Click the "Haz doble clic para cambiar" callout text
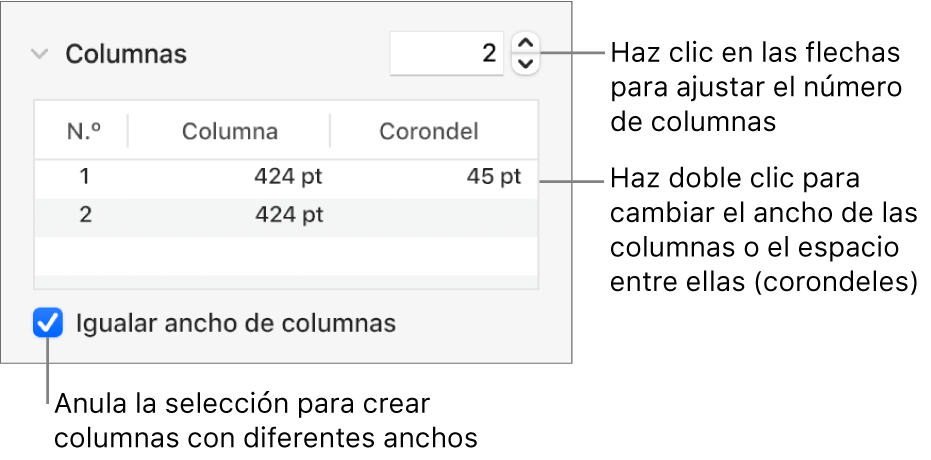The image size is (931, 460). (x=763, y=232)
